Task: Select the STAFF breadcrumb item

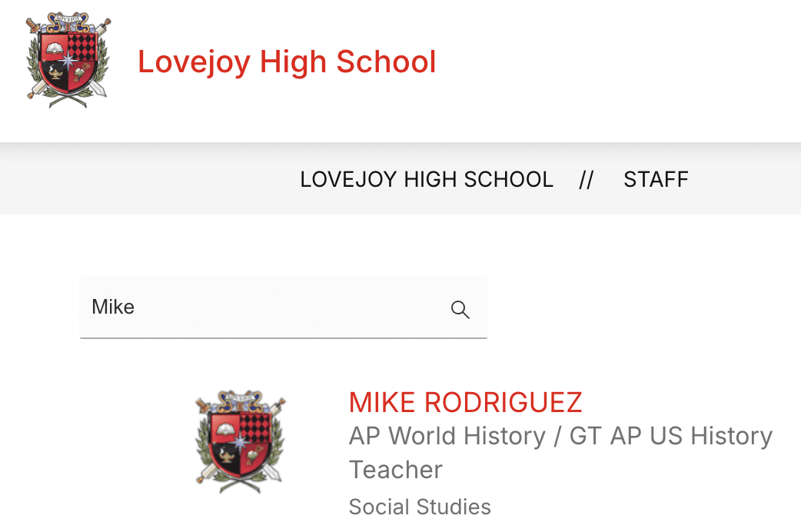Action: (x=656, y=180)
